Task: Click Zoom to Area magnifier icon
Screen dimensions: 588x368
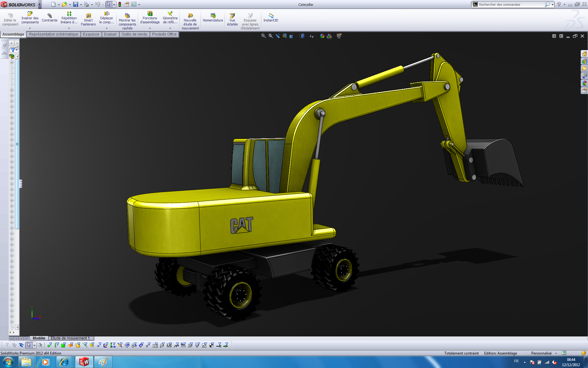Action: tap(270, 36)
